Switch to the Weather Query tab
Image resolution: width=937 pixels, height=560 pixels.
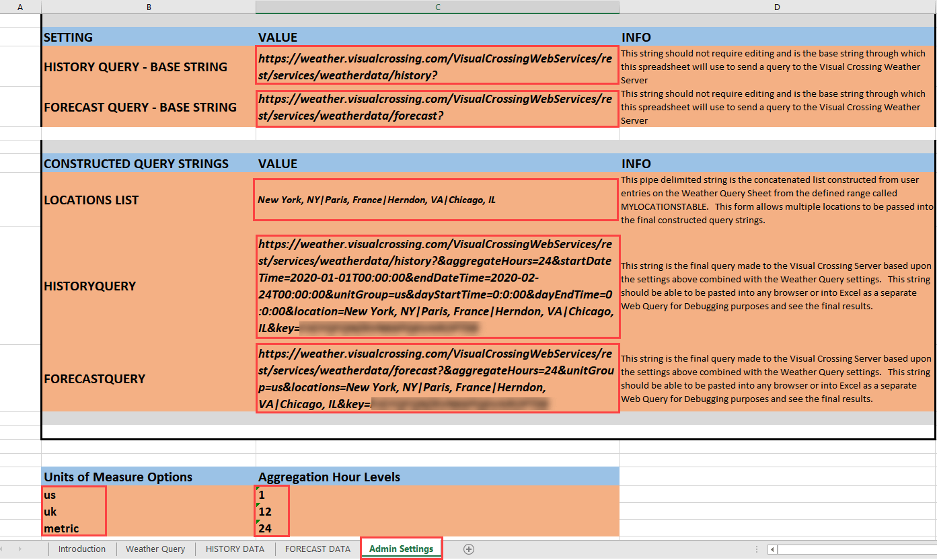click(155, 549)
